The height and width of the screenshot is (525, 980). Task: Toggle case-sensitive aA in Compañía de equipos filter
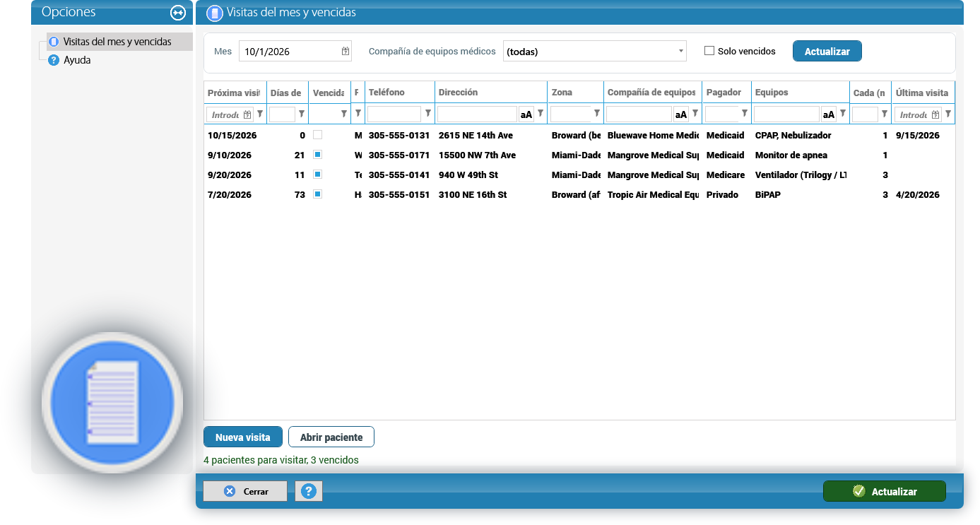(681, 114)
